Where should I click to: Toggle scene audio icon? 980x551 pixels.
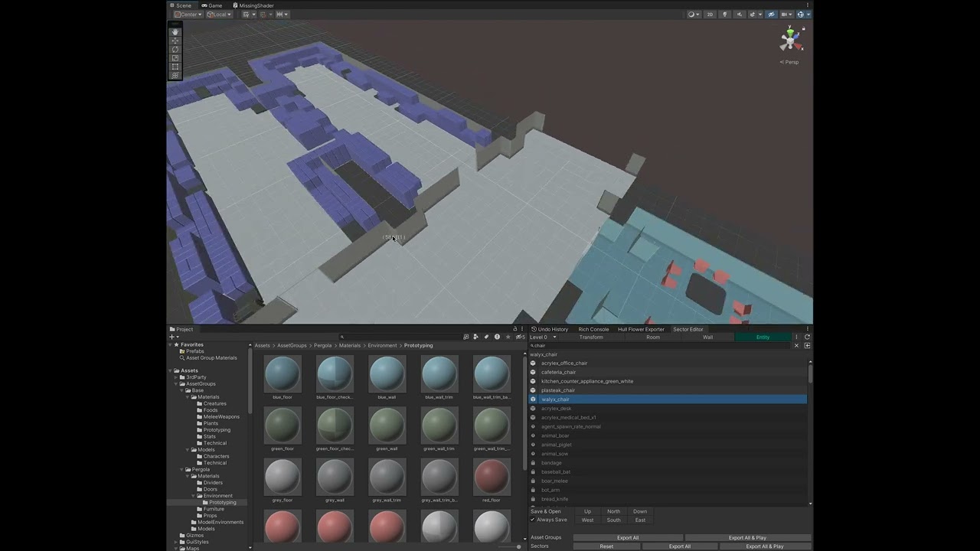coord(739,15)
